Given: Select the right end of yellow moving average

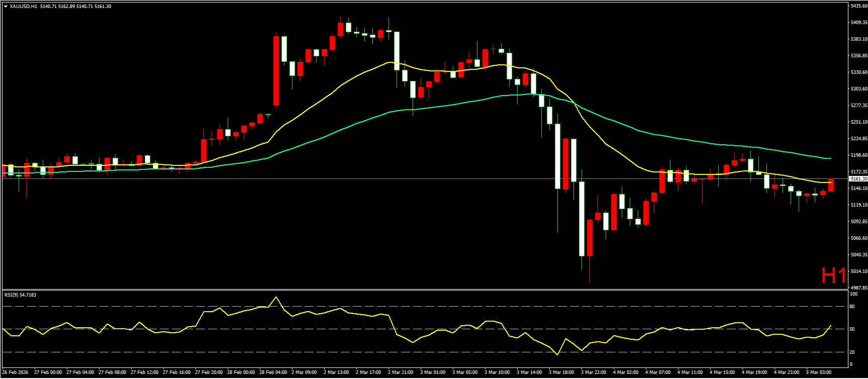Looking at the screenshot, I should pyautogui.click(x=830, y=182).
